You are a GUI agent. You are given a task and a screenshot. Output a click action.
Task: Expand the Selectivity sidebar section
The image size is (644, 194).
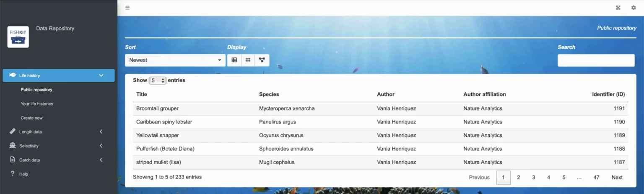59,146
